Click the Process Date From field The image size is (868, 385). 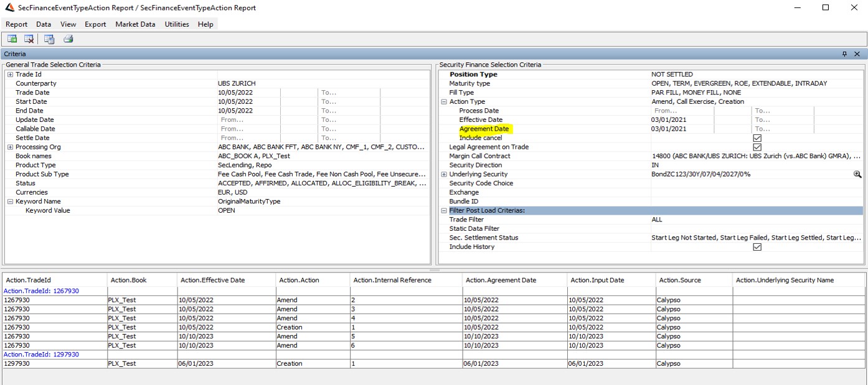682,111
